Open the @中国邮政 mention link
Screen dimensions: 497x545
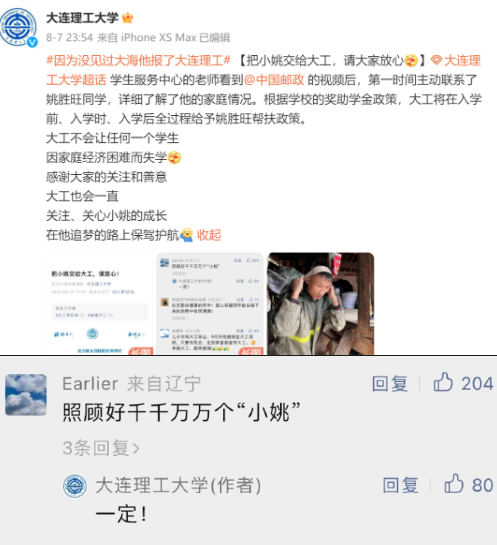pos(274,80)
